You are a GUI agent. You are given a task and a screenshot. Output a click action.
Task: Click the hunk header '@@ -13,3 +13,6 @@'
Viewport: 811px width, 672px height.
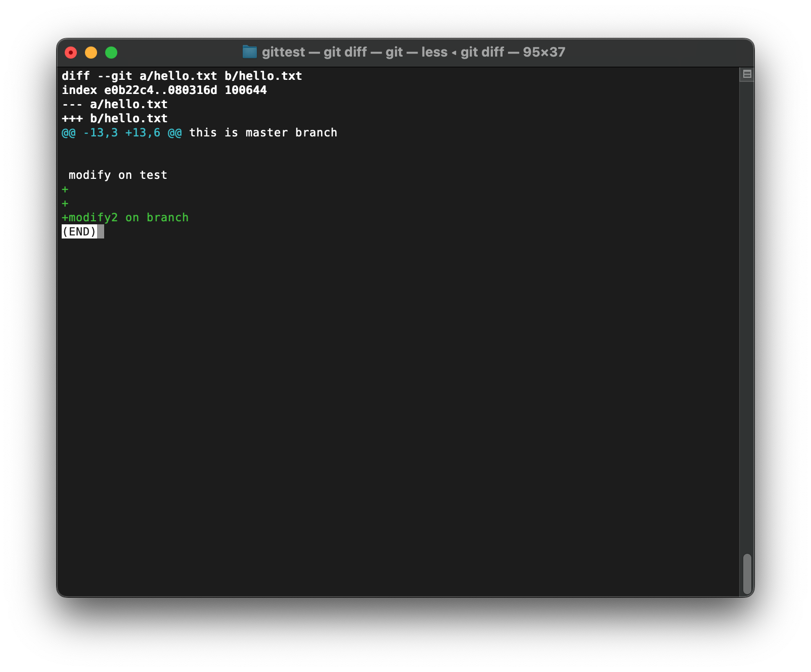click(x=122, y=132)
